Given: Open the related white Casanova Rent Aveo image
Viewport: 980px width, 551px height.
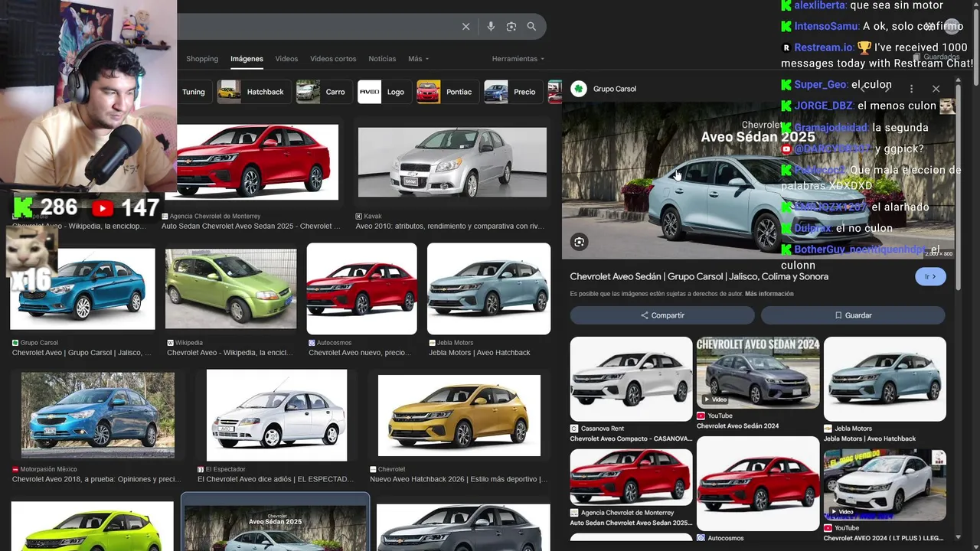Looking at the screenshot, I should [631, 379].
